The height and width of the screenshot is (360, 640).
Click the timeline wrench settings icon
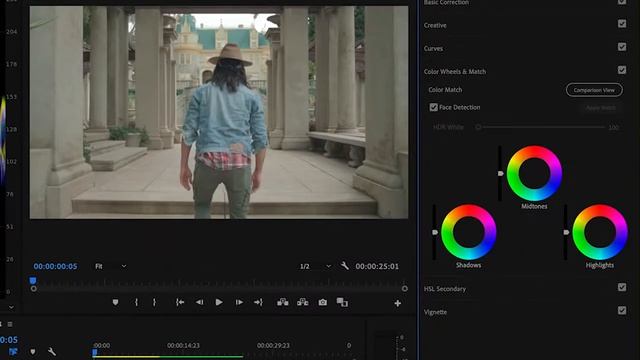tap(52, 351)
